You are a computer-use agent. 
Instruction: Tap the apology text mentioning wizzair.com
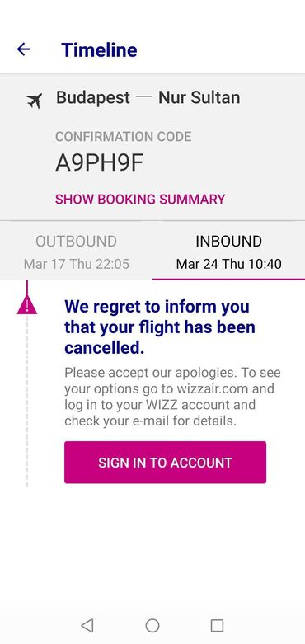(x=172, y=397)
